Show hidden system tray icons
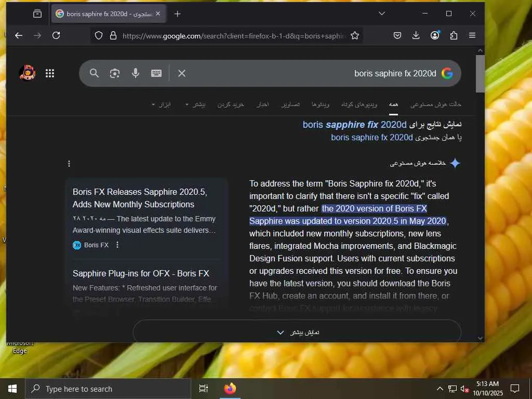This screenshot has width=532, height=399. tap(440, 389)
